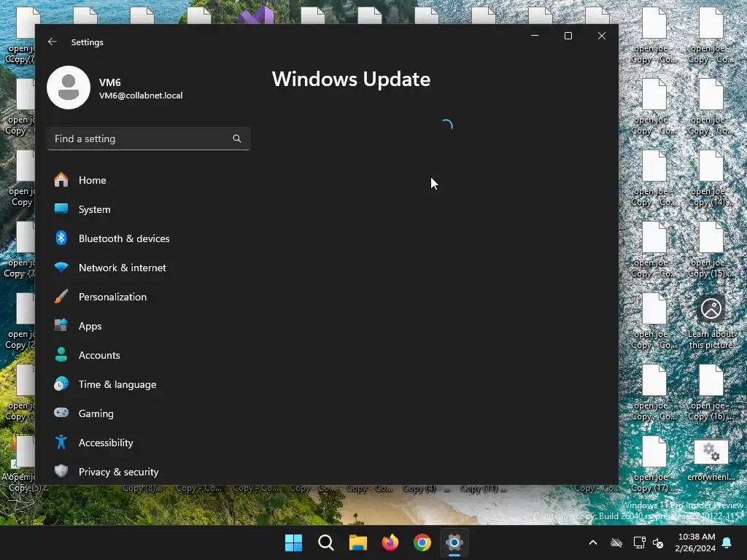Click the Personalization paintbrush icon
Viewport: 747px width, 560px height.
[x=61, y=296]
